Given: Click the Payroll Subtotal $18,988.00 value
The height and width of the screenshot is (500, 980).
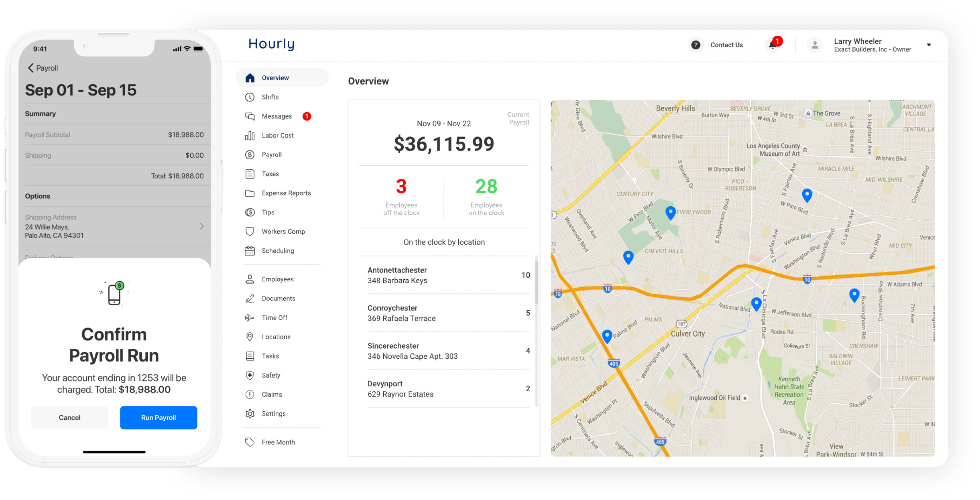Looking at the screenshot, I should tap(186, 135).
